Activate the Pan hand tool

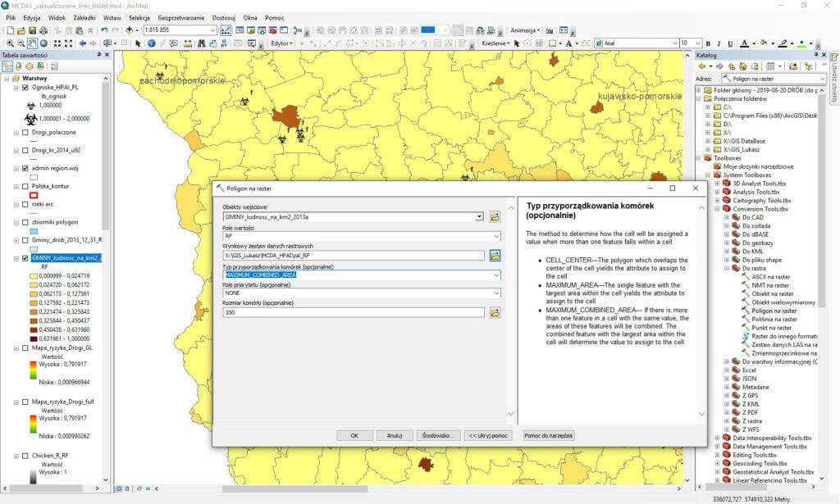coord(32,43)
